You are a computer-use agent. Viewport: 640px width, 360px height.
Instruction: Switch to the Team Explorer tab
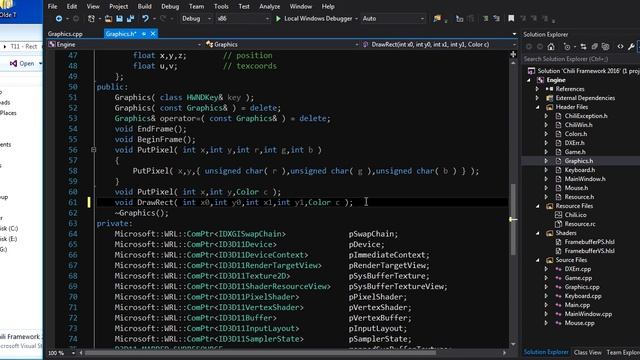pos(623,352)
